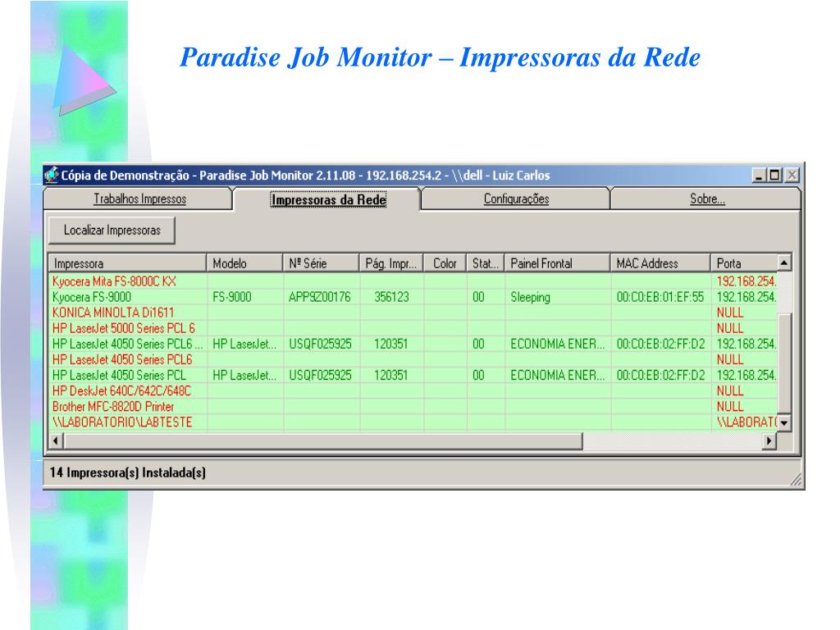Viewport: 840px width, 630px height.
Task: Click the Pág. Impr... column header
Action: pyautogui.click(x=391, y=263)
